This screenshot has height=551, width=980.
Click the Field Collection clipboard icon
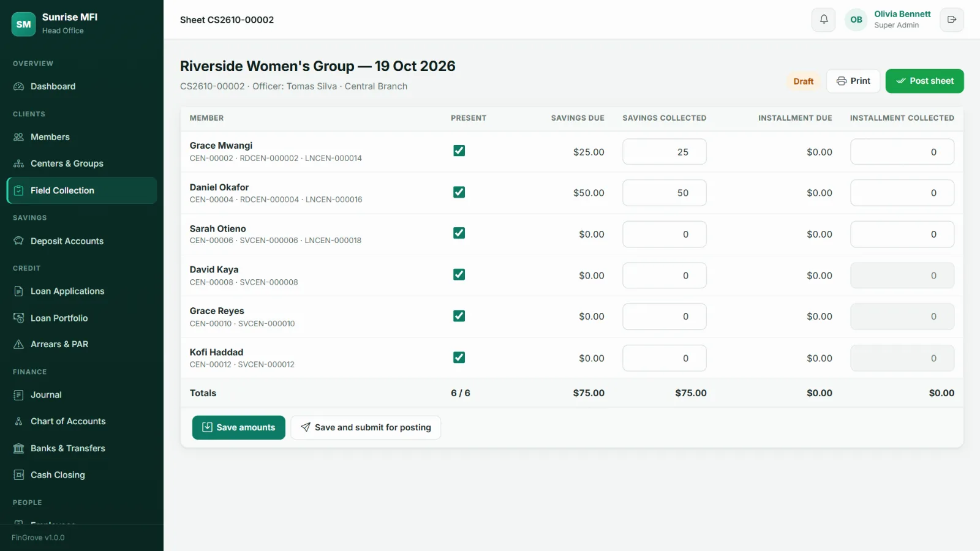point(19,190)
